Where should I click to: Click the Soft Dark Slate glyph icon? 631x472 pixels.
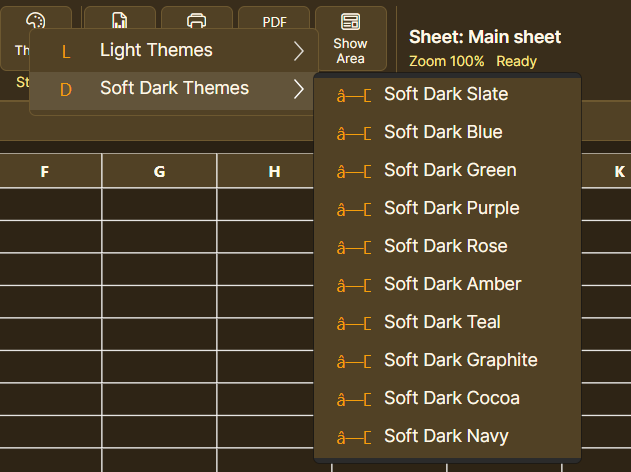(354, 96)
